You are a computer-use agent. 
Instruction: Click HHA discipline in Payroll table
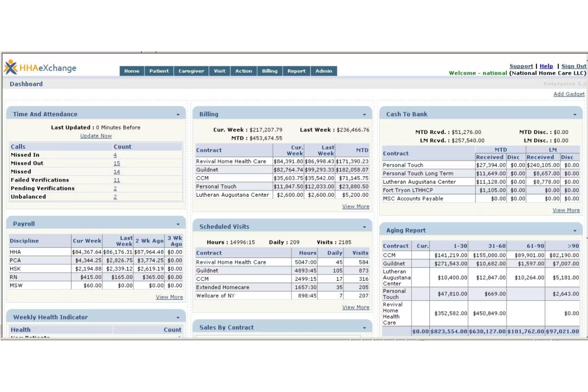pyautogui.click(x=15, y=252)
